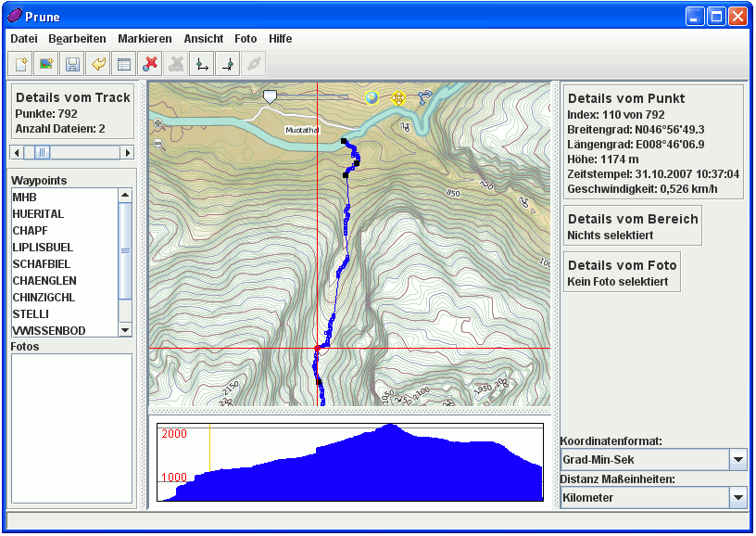Click the save floppy disk icon

tap(72, 64)
